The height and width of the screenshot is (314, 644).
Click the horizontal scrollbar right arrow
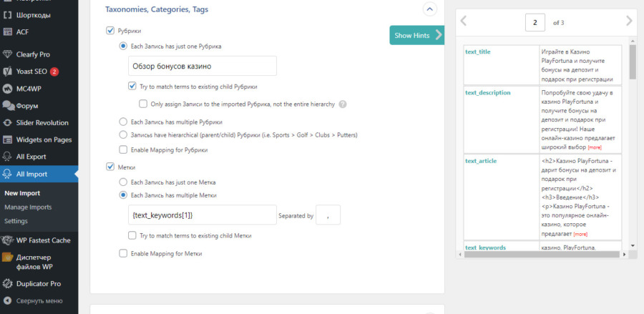(624, 255)
